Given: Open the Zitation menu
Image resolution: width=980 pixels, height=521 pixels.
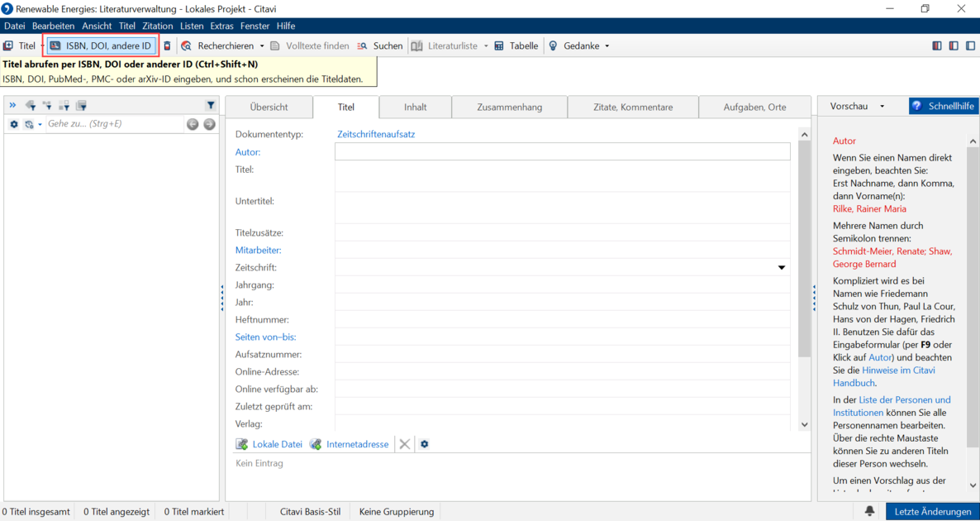Looking at the screenshot, I should pos(158,26).
